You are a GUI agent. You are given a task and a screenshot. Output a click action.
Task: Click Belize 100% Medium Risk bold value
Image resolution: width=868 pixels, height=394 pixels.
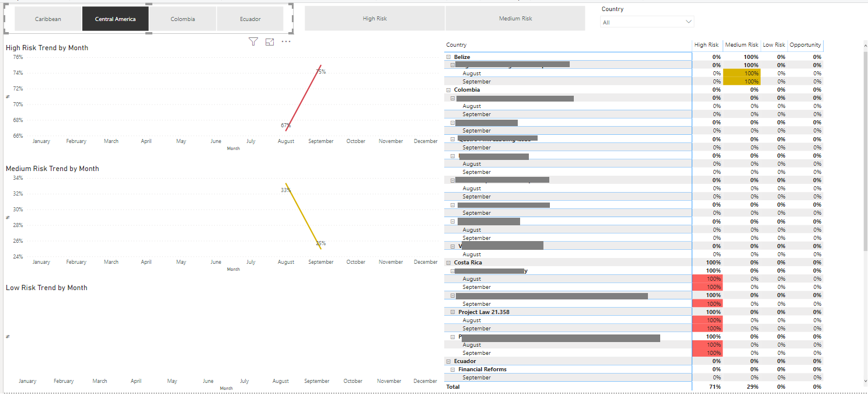coord(751,57)
